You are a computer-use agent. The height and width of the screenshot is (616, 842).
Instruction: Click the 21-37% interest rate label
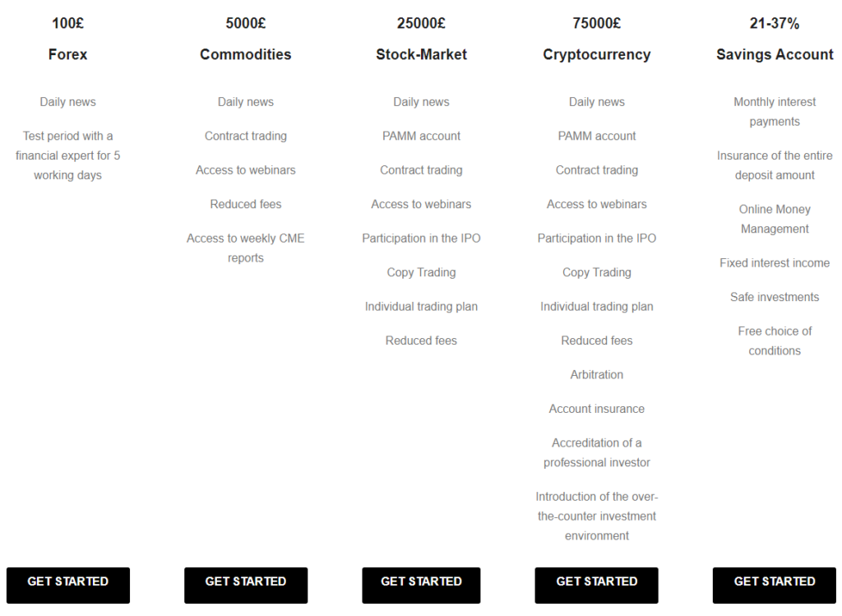(775, 23)
